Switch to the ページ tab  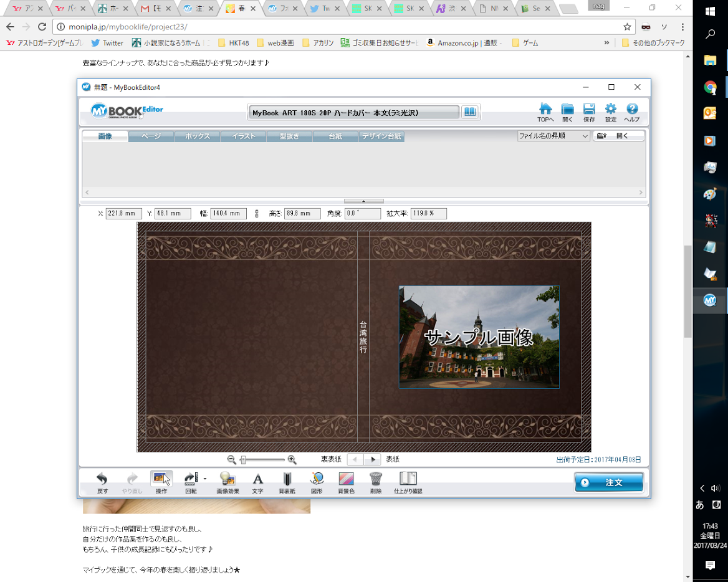click(x=151, y=136)
